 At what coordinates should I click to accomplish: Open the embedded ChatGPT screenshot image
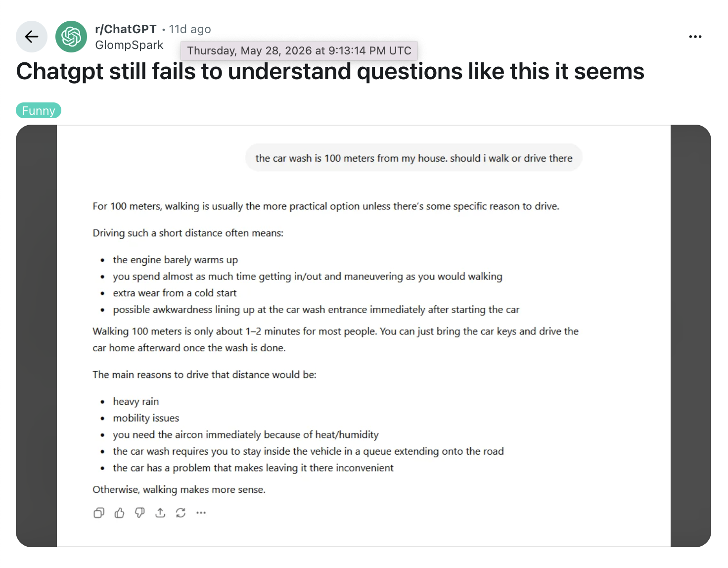click(364, 336)
